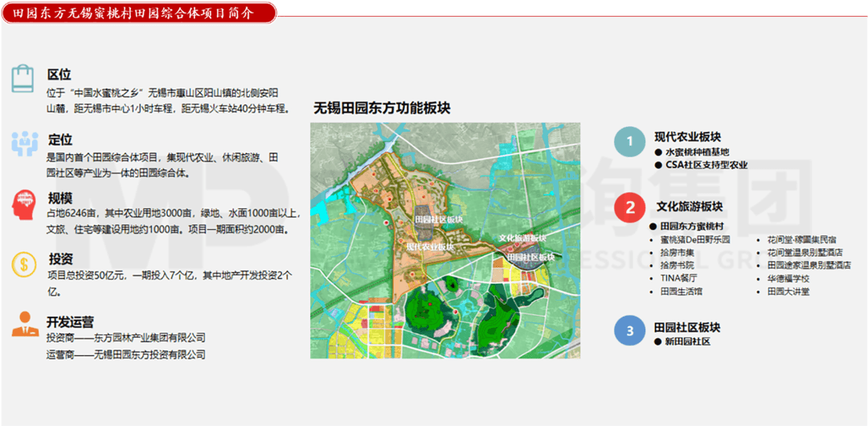Click the 开发运营 heading

70,322
